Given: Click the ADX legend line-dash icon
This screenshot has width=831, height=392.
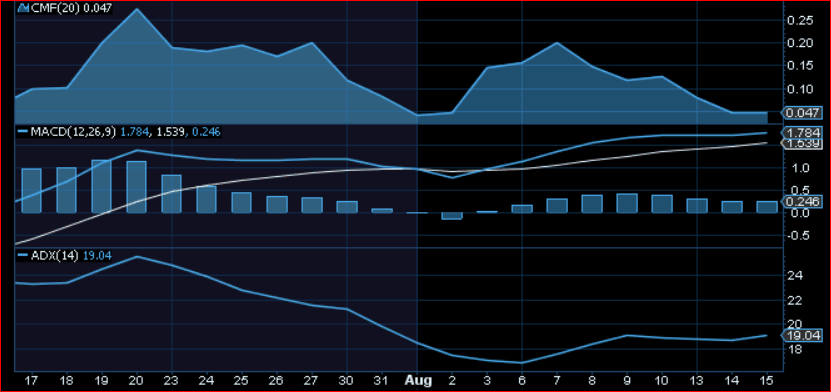Looking at the screenshot, I should pos(23,255).
